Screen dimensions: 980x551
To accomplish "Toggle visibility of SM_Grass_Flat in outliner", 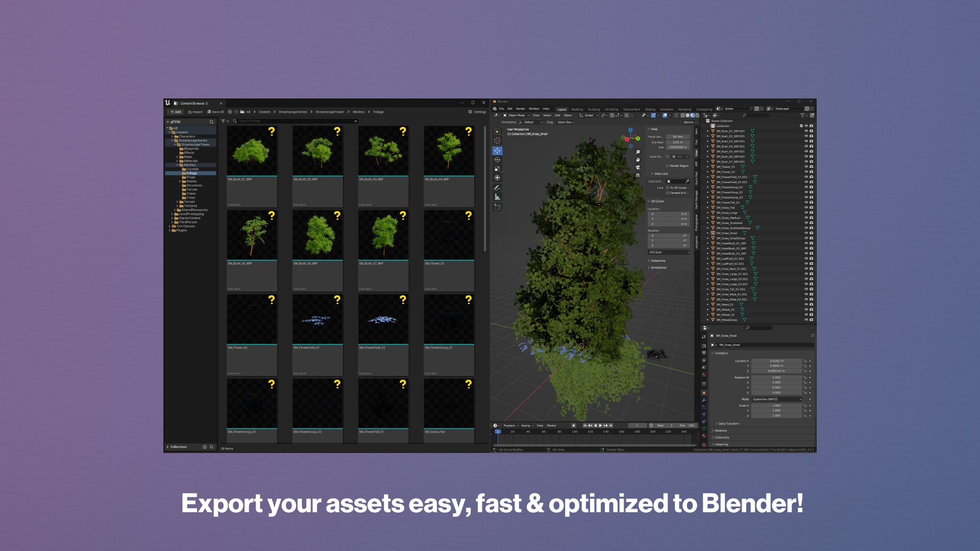I will click(x=806, y=208).
